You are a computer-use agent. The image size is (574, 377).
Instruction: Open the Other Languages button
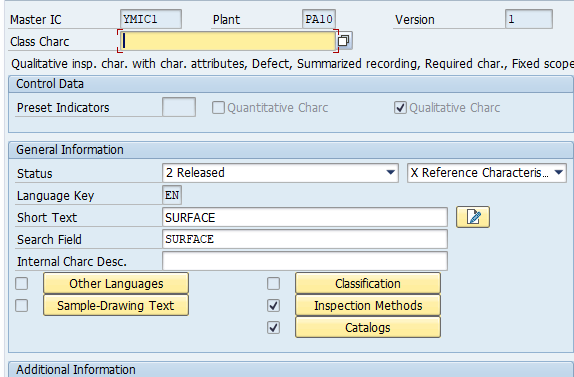(116, 283)
